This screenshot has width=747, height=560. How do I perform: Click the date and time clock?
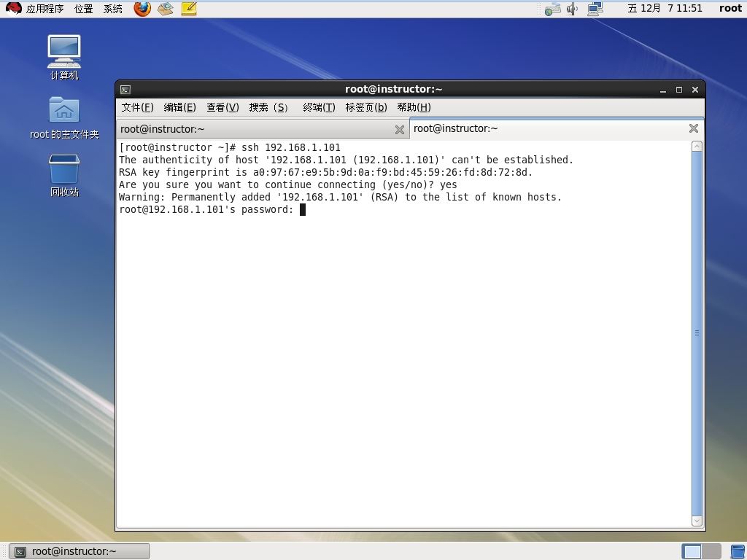[665, 8]
